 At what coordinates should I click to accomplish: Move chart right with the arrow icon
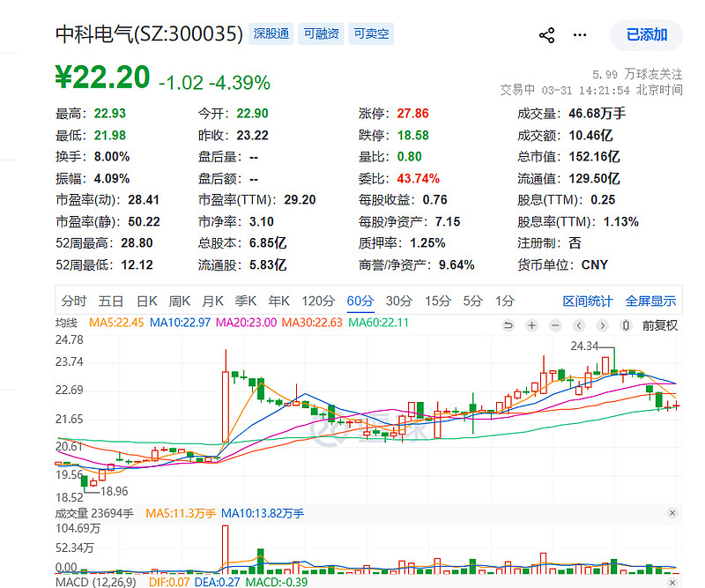coord(603,325)
